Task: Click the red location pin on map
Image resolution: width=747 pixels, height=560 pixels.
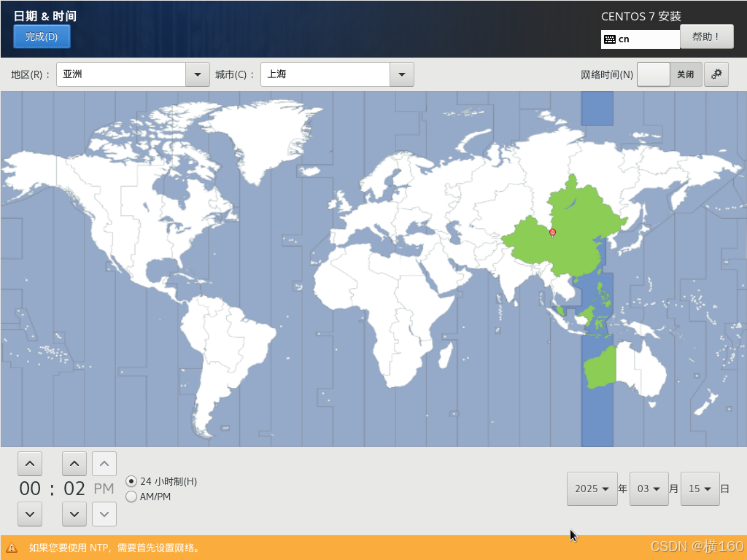Action: (553, 233)
